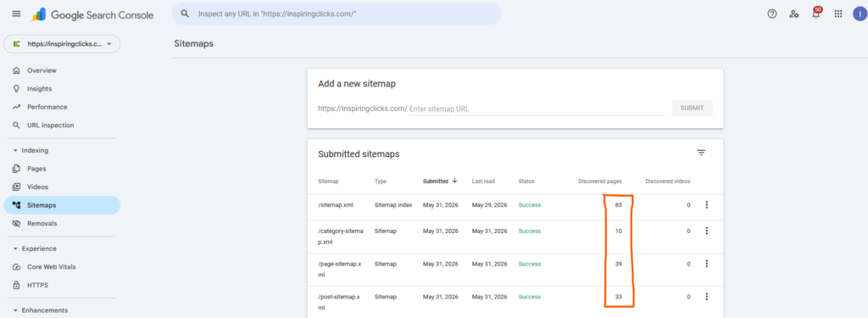
Task: Click the search magnifier icon in URL bar
Action: pyautogui.click(x=186, y=14)
